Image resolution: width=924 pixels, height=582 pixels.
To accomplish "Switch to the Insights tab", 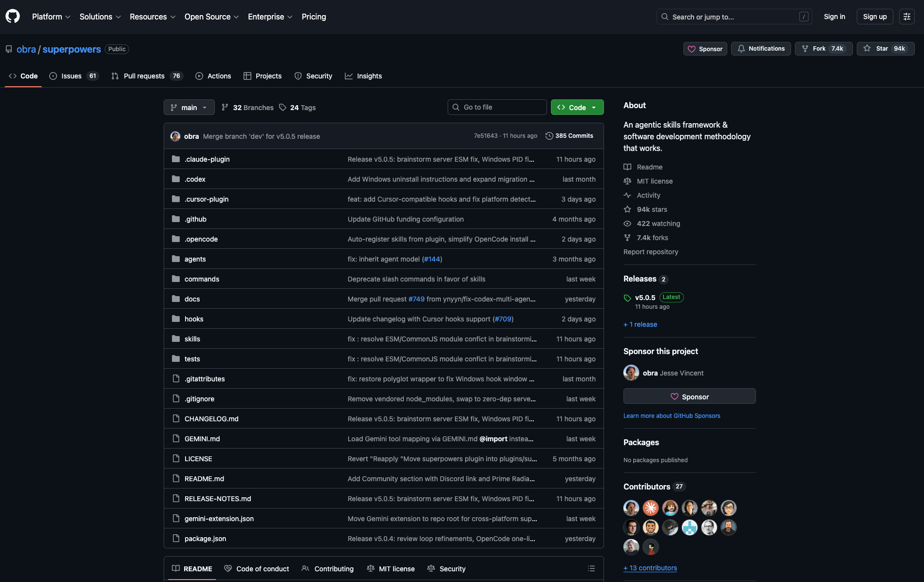I will pyautogui.click(x=363, y=76).
